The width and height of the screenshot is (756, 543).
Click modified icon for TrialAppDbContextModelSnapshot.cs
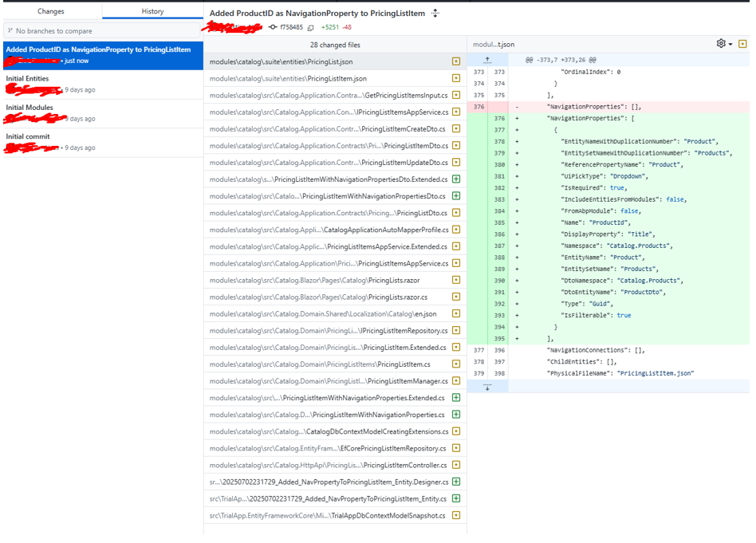pyautogui.click(x=456, y=515)
